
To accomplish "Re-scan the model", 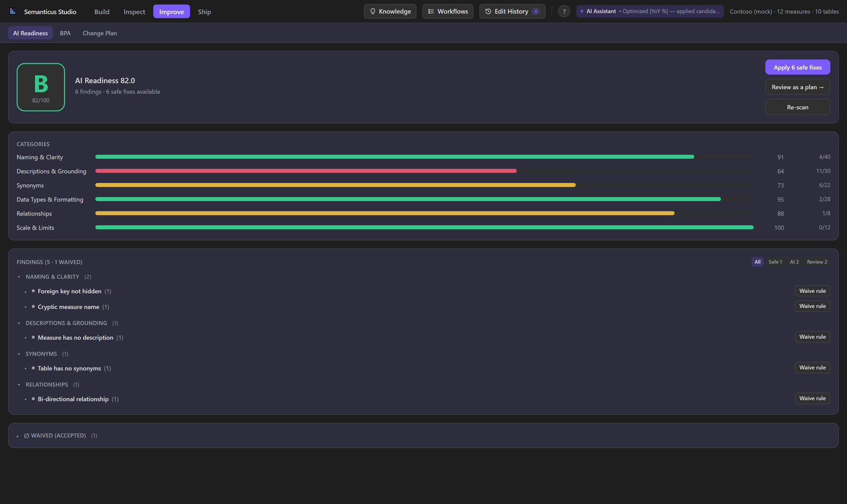I will tap(797, 107).
